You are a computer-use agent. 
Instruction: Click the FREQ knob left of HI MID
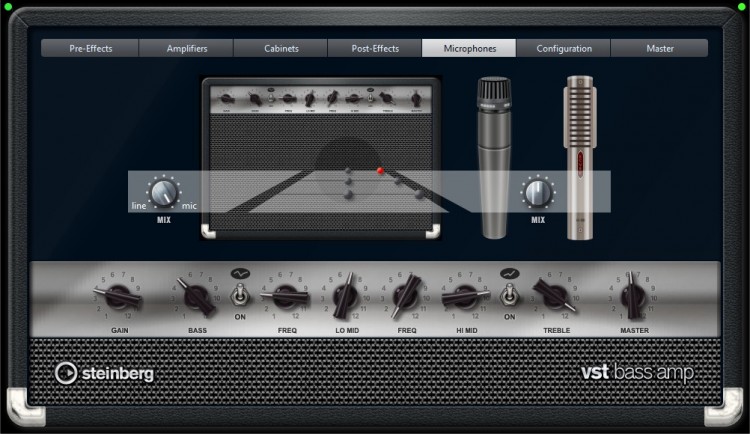click(406, 297)
